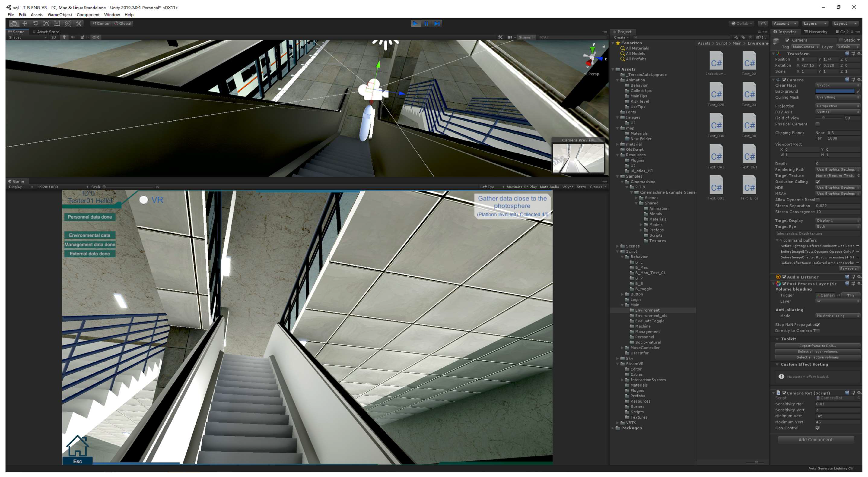Open the GameObject menu
Screen dimensions: 868x477
coord(60,14)
